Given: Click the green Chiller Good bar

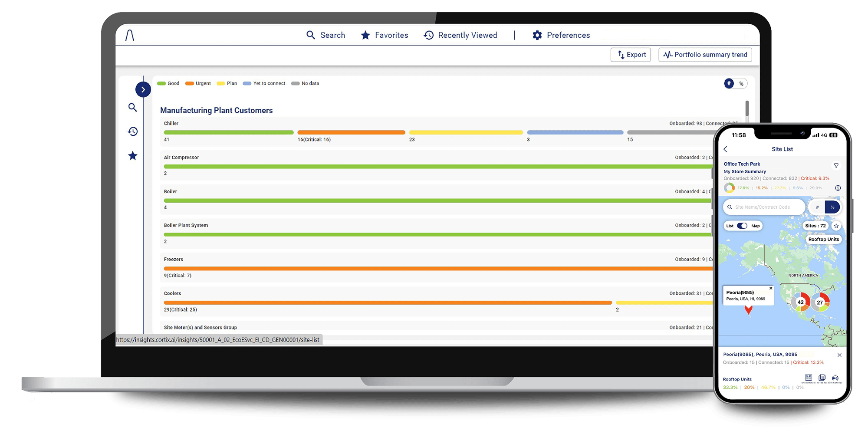Looking at the screenshot, I should point(228,132).
